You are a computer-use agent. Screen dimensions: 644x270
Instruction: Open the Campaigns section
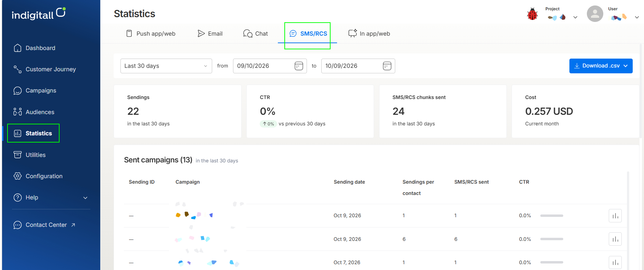pos(35,90)
